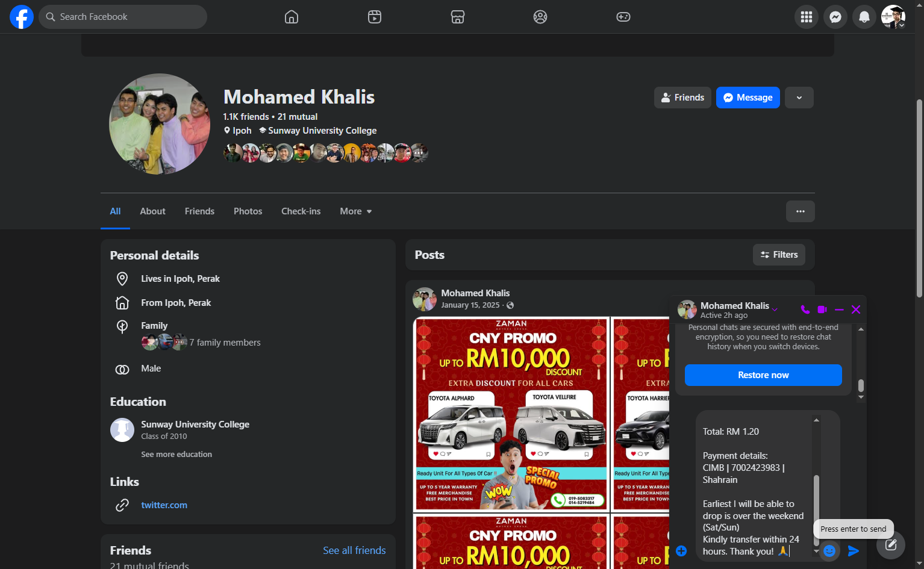Image resolution: width=924 pixels, height=569 pixels.
Task: Open the emoji picker in chat
Action: click(x=829, y=550)
